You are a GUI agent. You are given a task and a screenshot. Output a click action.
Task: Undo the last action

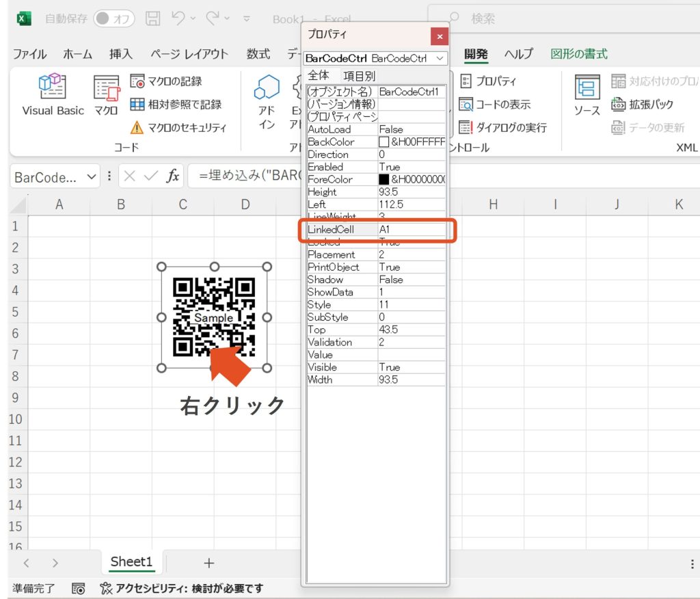click(x=178, y=18)
